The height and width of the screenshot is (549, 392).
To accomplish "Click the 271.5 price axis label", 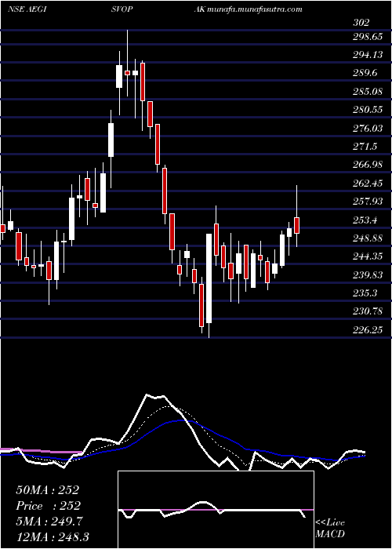I will (x=365, y=147).
